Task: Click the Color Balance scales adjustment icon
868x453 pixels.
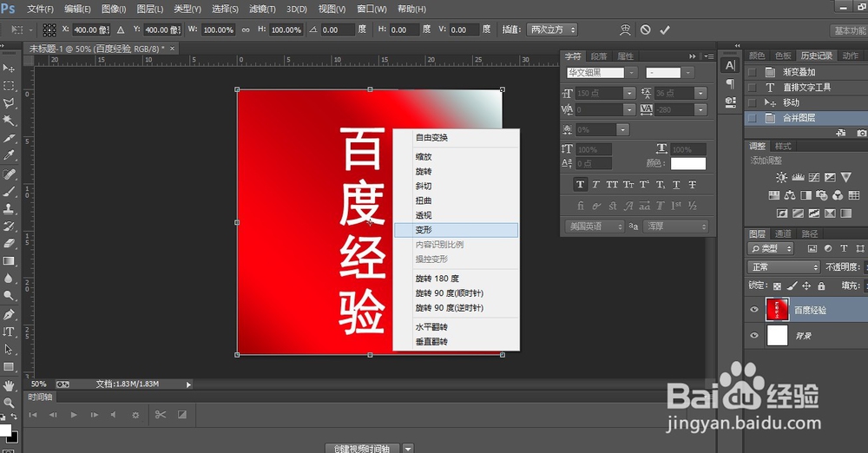Action: pyautogui.click(x=790, y=195)
